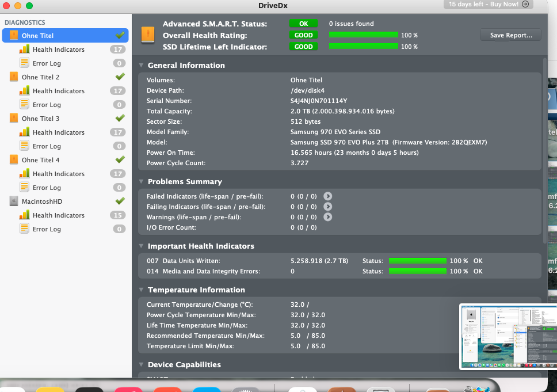
Task: Click bar chart icon of Ohne Titel 3 Health Indicators
Action: tap(24, 132)
